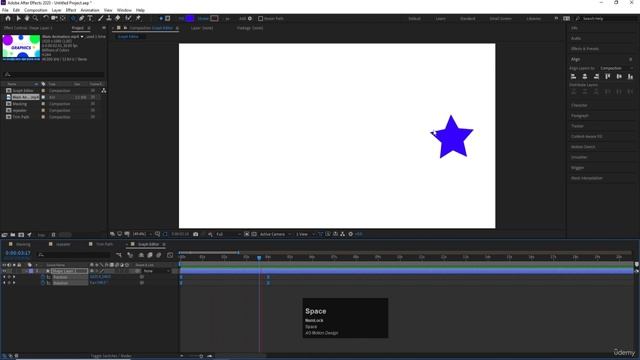Select the Unified Camera tool
640x360 pixels.
click(x=54, y=18)
